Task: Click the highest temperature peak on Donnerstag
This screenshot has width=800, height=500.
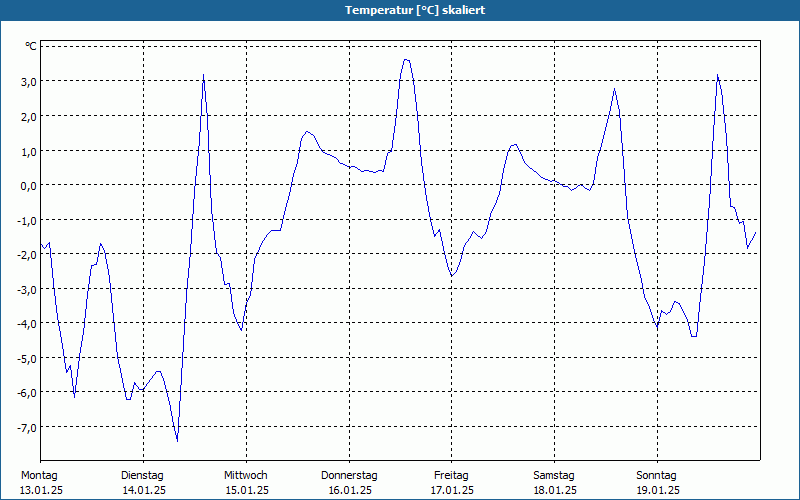Action: pos(406,60)
